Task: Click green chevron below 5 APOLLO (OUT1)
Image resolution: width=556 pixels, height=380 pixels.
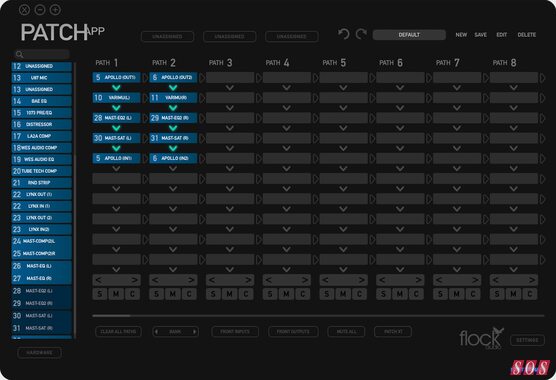Action: 116,88
